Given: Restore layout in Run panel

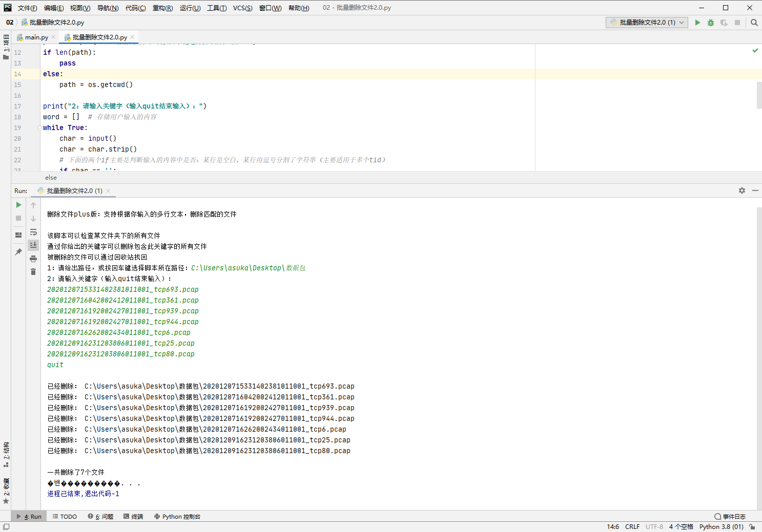Looking at the screenshot, I should tap(18, 235).
